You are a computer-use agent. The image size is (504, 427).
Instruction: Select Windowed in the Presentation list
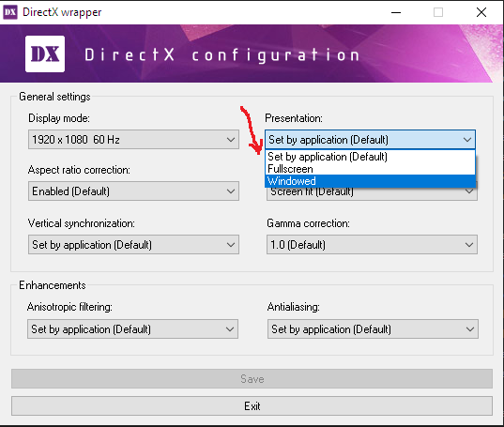pyautogui.click(x=370, y=181)
